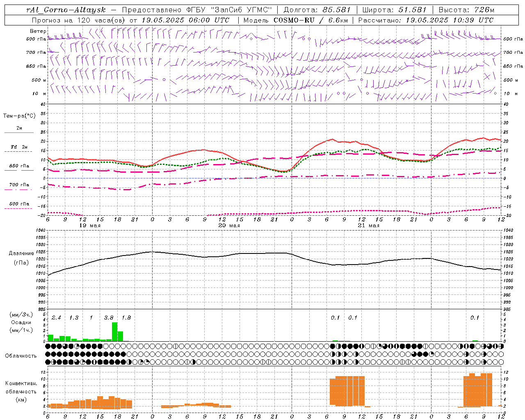Image resolution: width=525 pixels, height=420 pixels.
Task: Click the 850 гПа label in temperature legend
Action: coord(19,166)
